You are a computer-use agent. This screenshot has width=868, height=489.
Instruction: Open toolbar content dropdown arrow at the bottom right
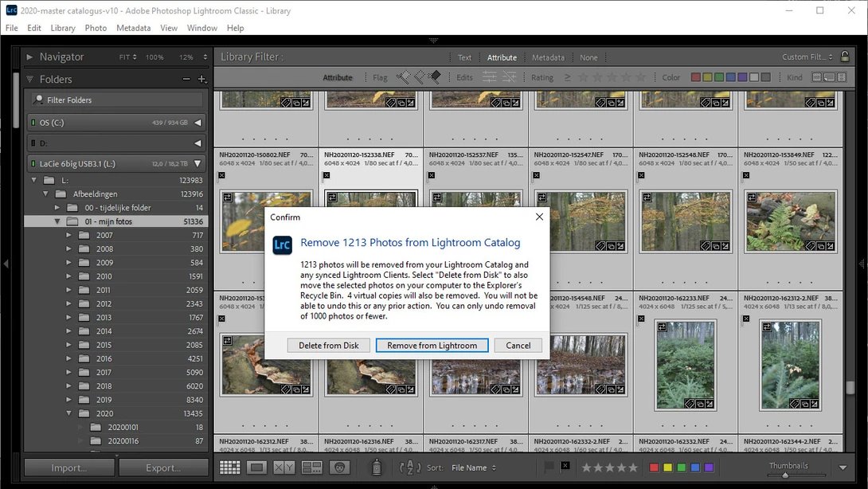[843, 467]
